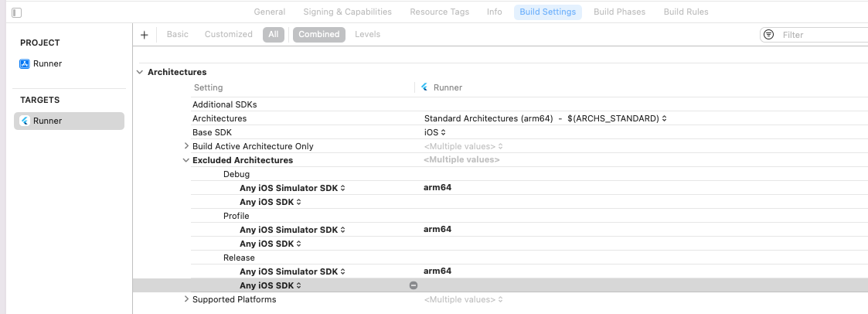Switch to the Build Phases tab
Viewport: 868px width, 314px height.
tap(619, 12)
